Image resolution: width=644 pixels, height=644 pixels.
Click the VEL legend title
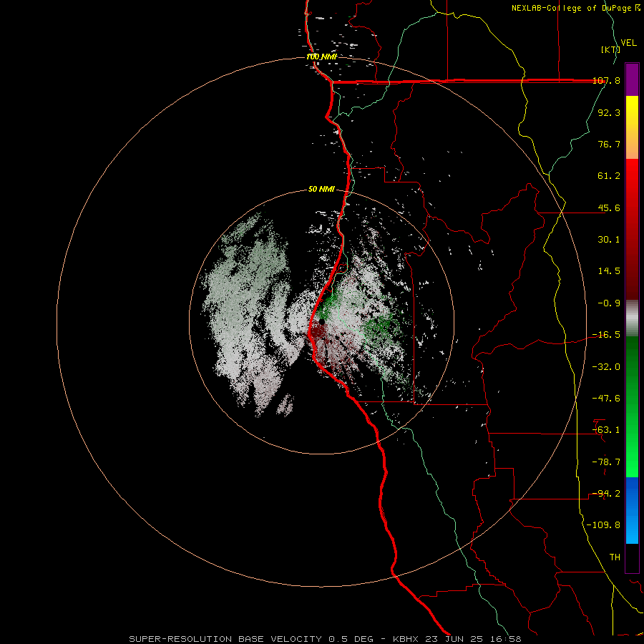click(x=629, y=43)
